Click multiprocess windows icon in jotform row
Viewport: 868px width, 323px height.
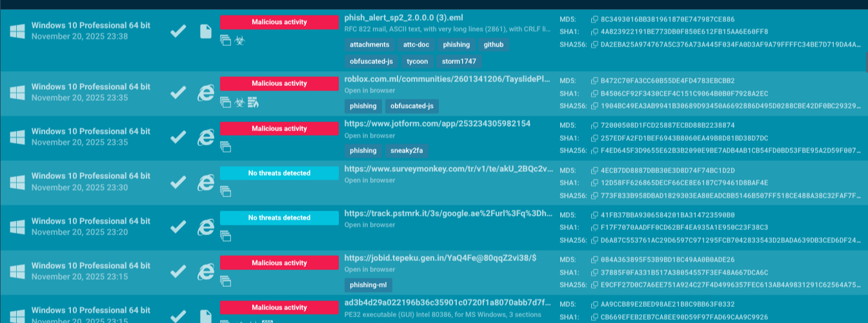pyautogui.click(x=225, y=147)
